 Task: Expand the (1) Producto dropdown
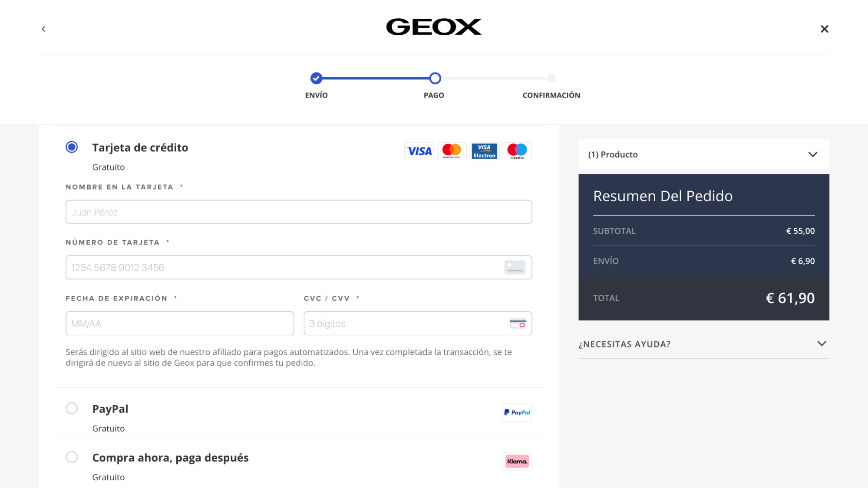(x=703, y=154)
